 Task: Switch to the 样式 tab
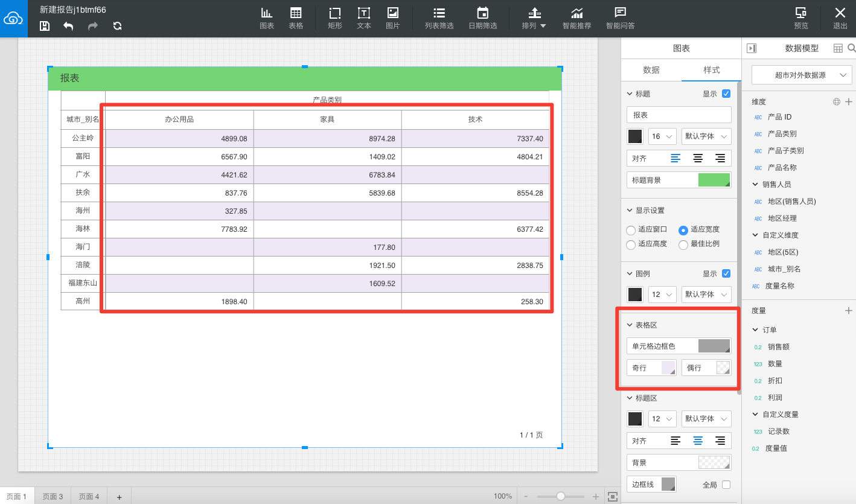point(712,70)
